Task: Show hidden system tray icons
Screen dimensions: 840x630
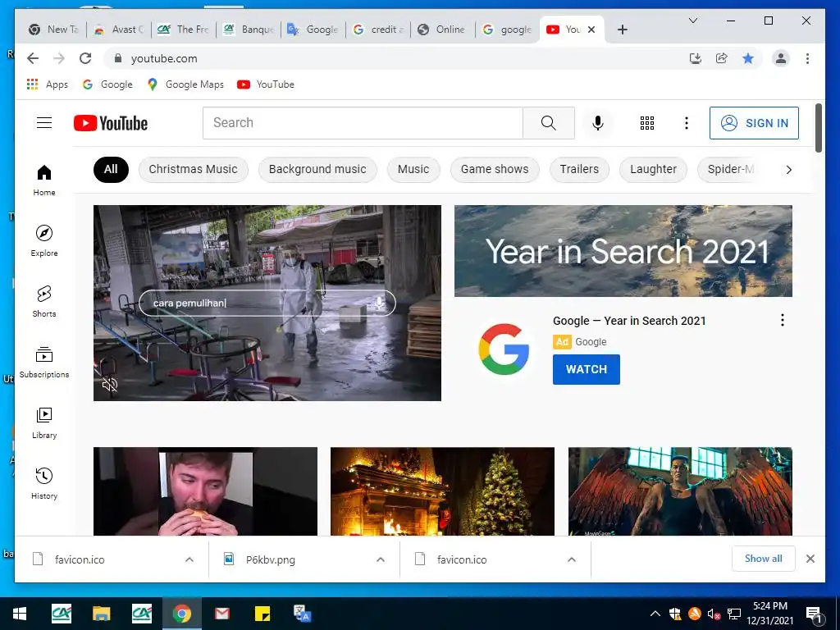Action: point(655,614)
